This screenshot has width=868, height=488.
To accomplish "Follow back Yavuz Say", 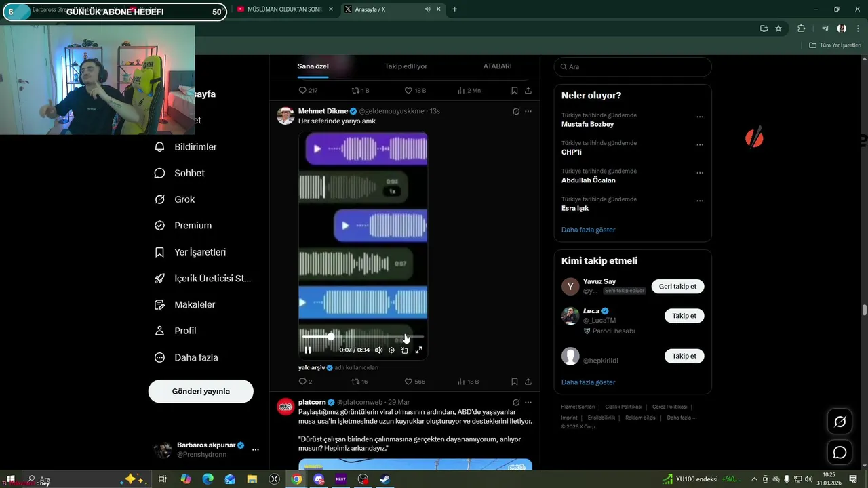I will point(677,287).
